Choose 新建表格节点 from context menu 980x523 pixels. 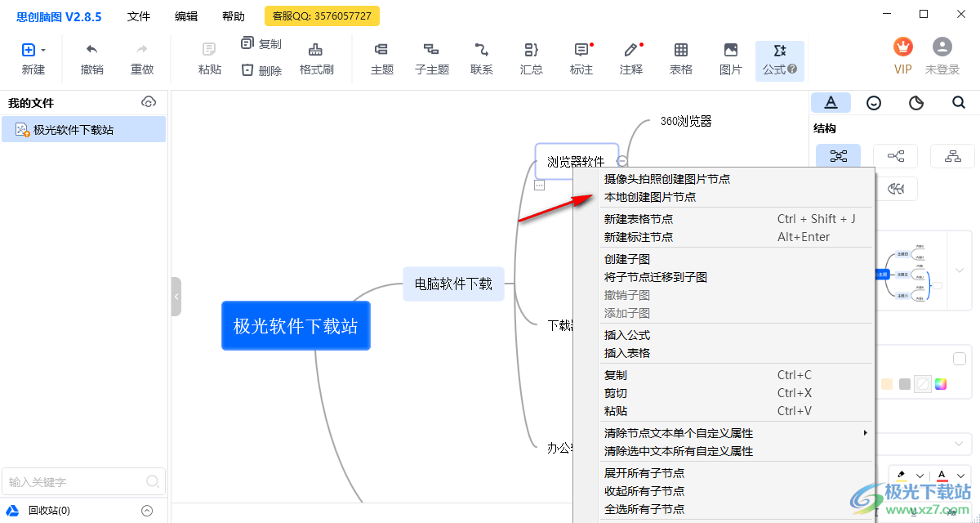(x=724, y=219)
